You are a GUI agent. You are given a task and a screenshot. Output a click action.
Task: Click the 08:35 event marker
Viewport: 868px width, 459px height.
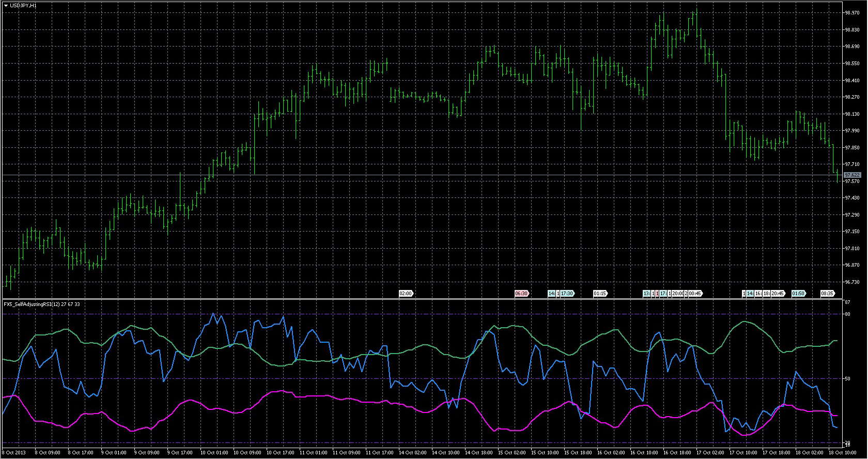[827, 294]
